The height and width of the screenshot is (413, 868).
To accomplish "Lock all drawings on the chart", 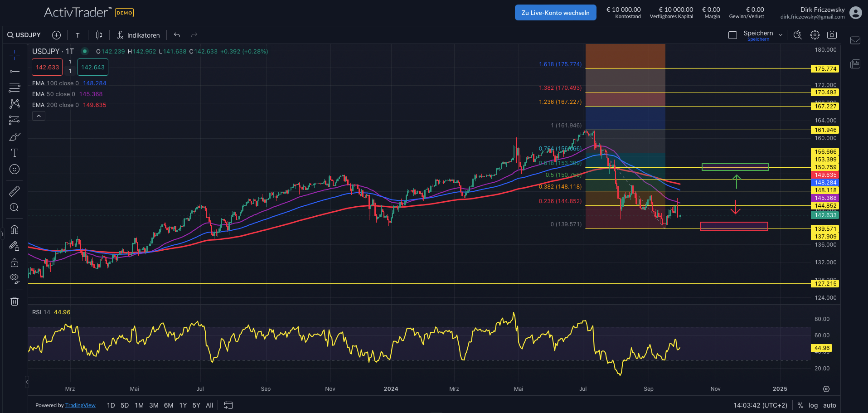I will [x=15, y=262].
